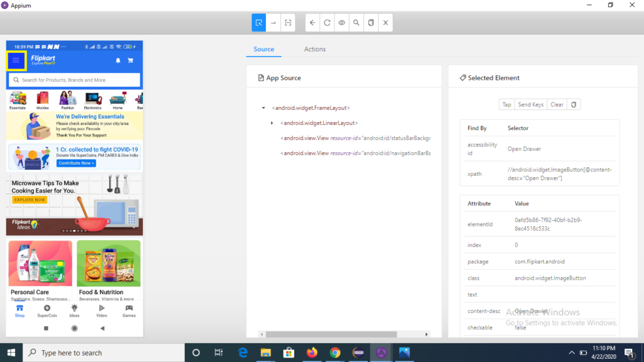Tap the Android recents square button
Image resolution: width=644 pixels, height=362 pixels.
pyautogui.click(x=46, y=328)
